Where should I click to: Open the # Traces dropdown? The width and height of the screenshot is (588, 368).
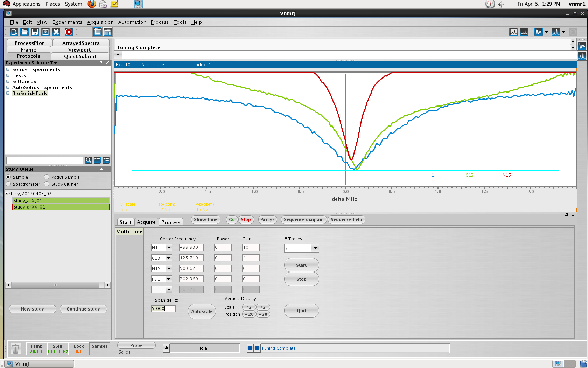click(x=315, y=248)
